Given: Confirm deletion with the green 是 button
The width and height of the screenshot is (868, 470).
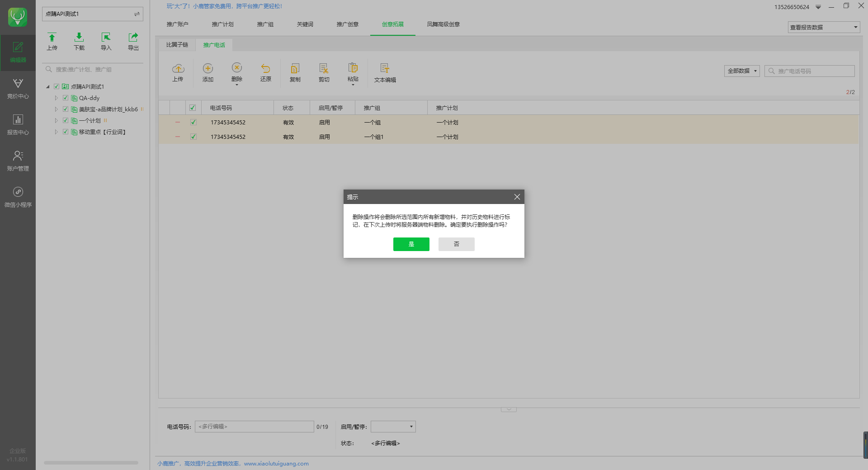Looking at the screenshot, I should [x=411, y=244].
